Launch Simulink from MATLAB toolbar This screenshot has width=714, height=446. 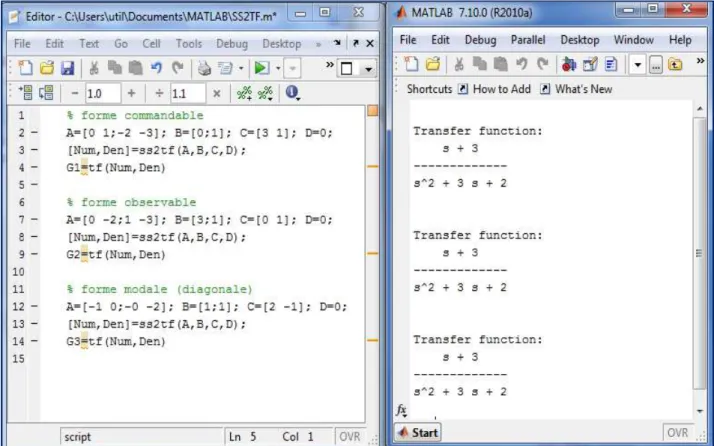coord(568,65)
